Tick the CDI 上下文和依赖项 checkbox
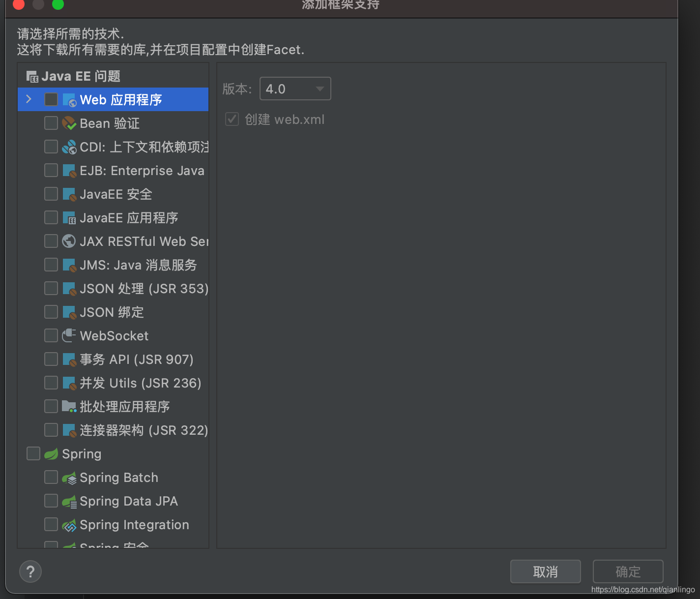The image size is (700, 599). (x=51, y=147)
